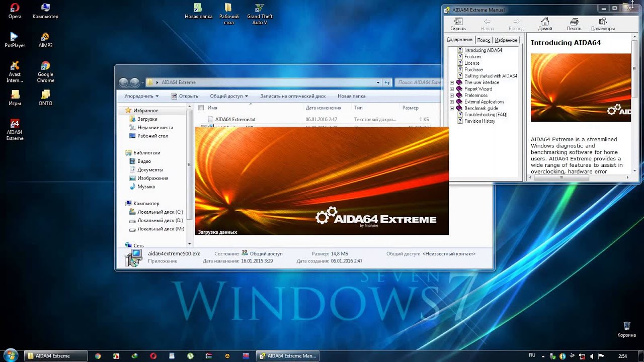This screenshot has height=362, width=644.
Task: Open the Общий доступ dropdown in toolbar
Action: pos(229,96)
